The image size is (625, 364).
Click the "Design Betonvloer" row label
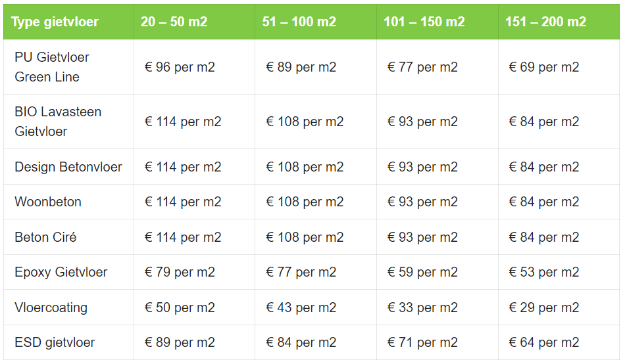coord(68,167)
